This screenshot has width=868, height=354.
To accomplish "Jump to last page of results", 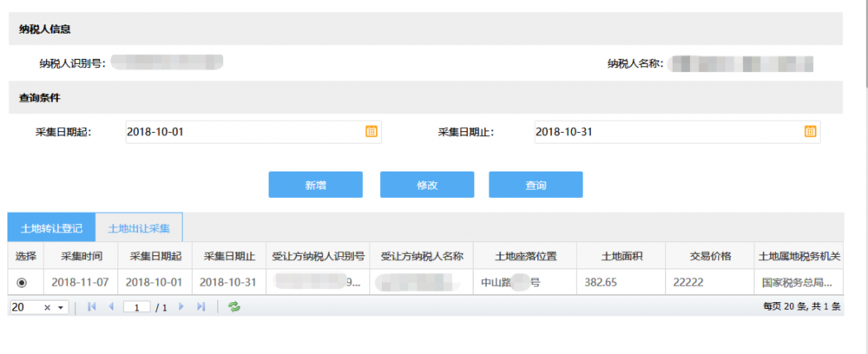I will point(201,307).
